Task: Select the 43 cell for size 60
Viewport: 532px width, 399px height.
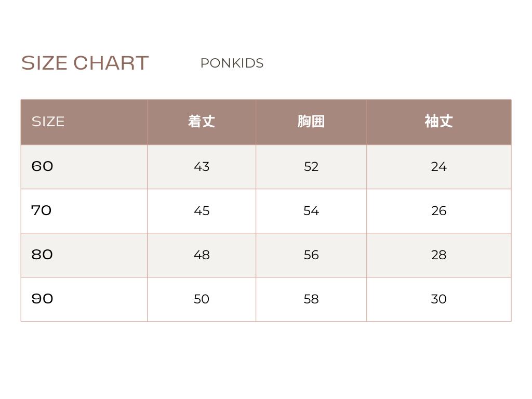Action: point(202,167)
